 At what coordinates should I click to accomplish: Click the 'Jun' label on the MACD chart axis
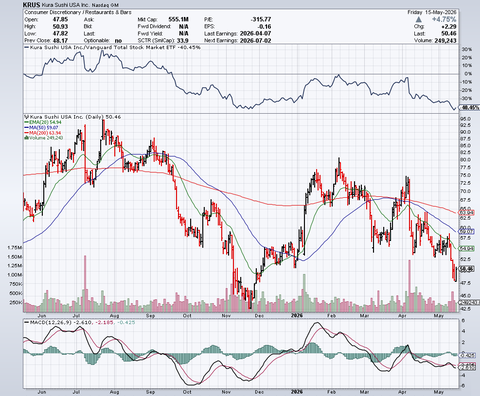tap(42, 392)
